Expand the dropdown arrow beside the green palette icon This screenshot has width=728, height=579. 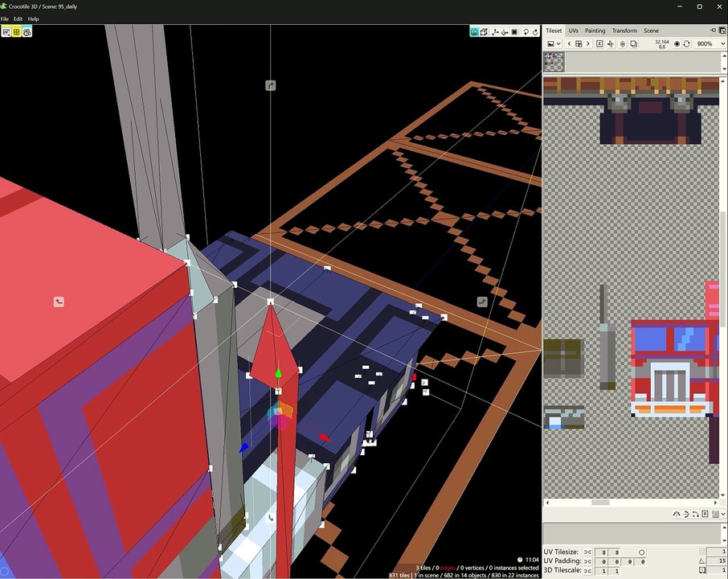[x=723, y=514]
